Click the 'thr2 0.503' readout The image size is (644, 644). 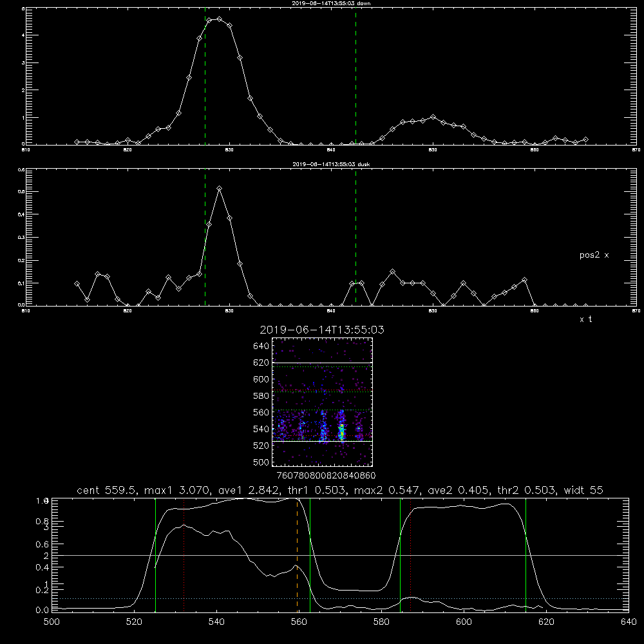[x=527, y=490]
